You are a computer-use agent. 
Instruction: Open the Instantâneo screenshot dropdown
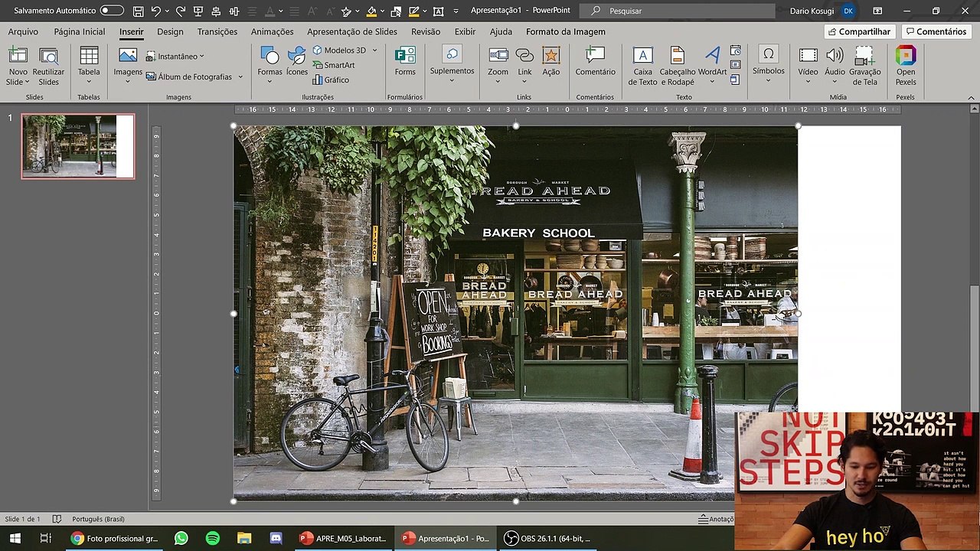(x=175, y=56)
